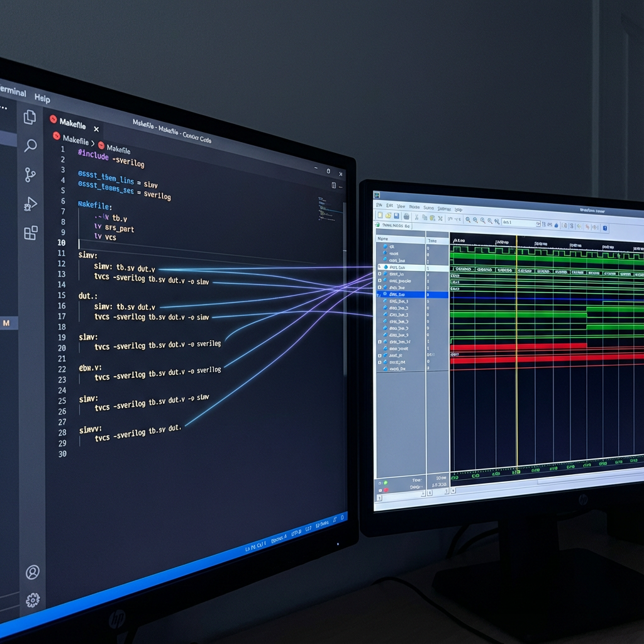This screenshot has height=644, width=644.
Task: Click the vertical scrollbar of the code editor
Action: [x=345, y=287]
